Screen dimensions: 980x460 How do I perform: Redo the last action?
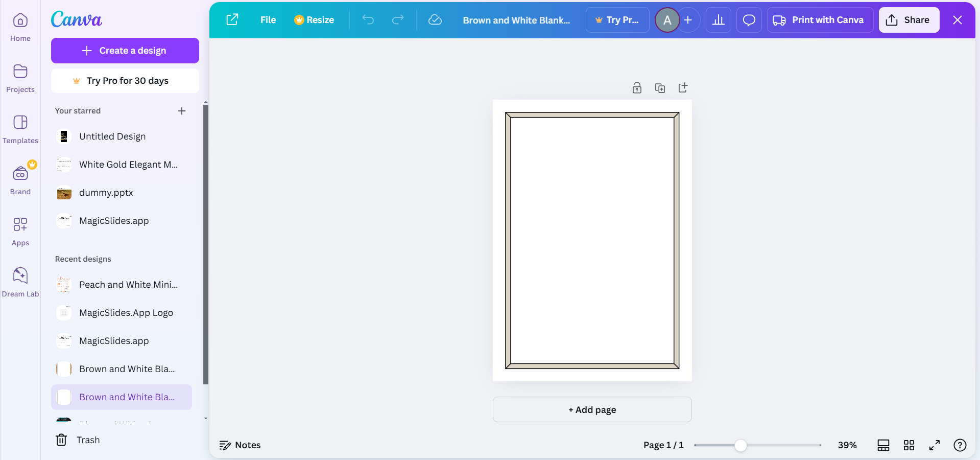[398, 20]
